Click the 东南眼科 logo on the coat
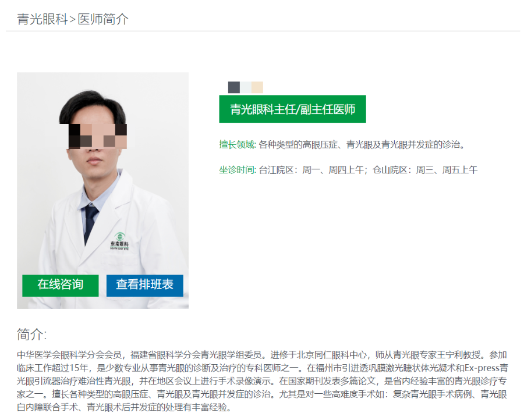This screenshot has height=420, width=524. point(119,241)
